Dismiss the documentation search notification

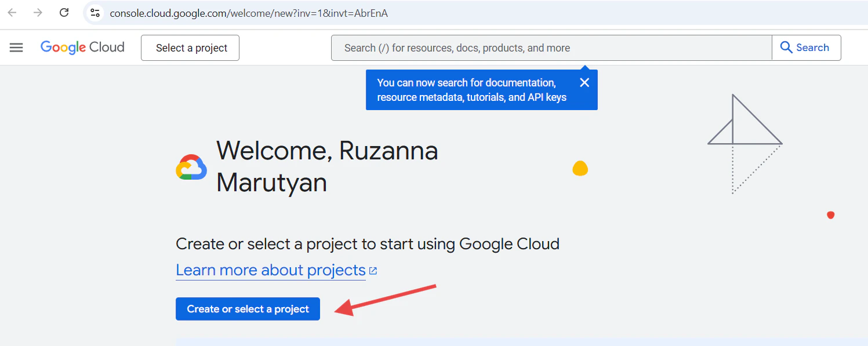click(584, 82)
